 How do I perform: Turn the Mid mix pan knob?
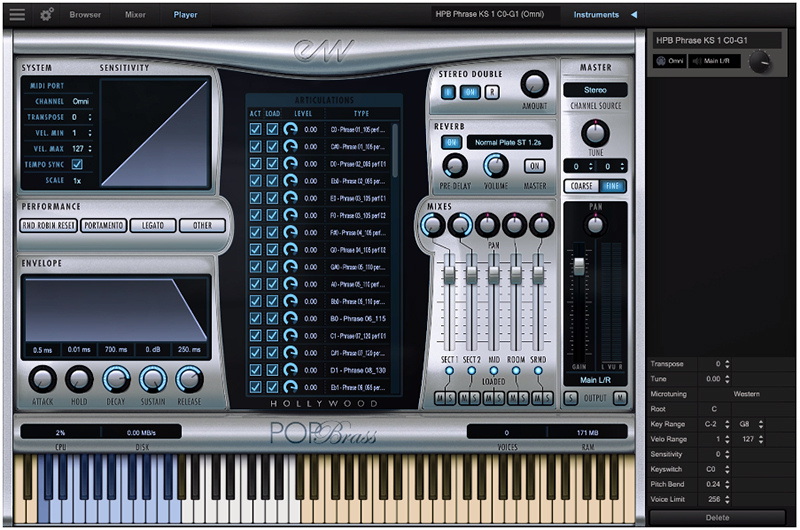point(487,225)
